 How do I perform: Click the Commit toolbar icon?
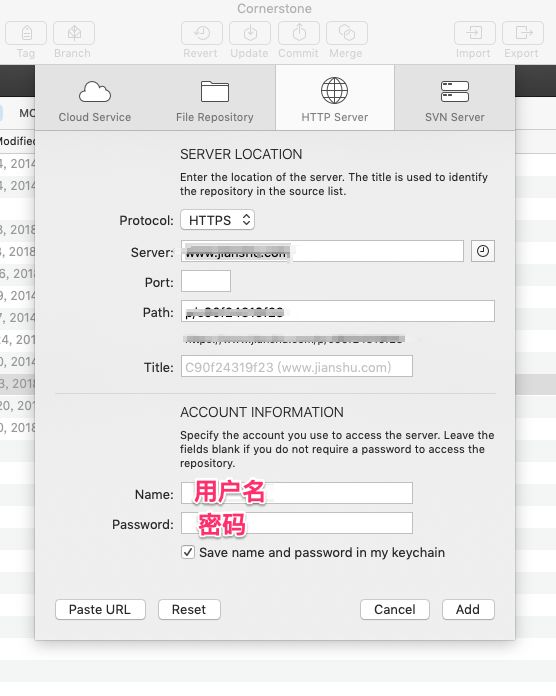coord(299,33)
